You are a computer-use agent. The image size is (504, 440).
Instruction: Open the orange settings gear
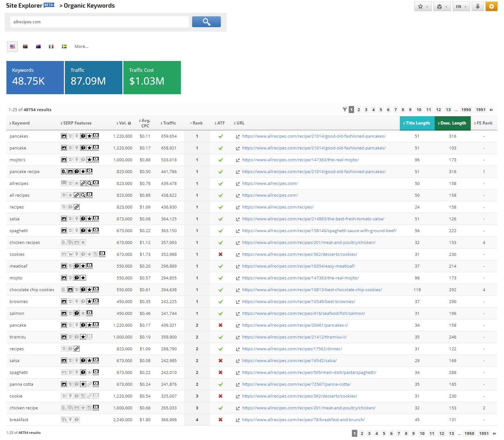pyautogui.click(x=491, y=6)
